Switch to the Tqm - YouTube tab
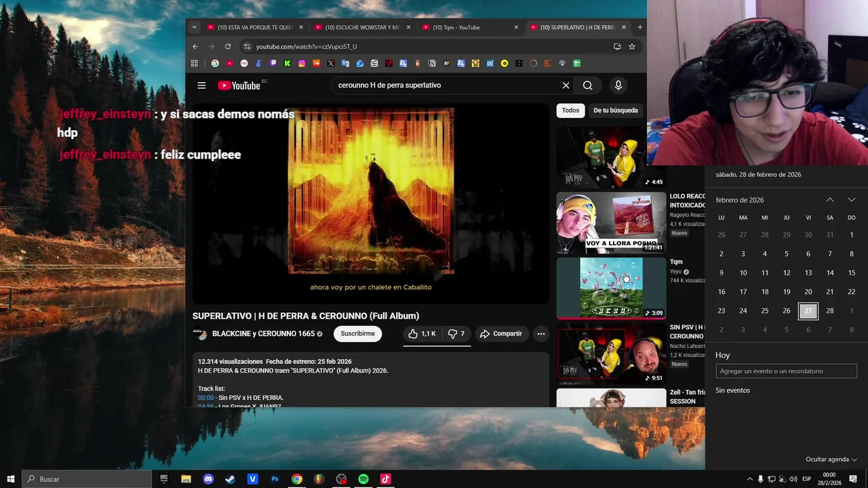Image resolution: width=868 pixels, height=488 pixels. [x=469, y=28]
